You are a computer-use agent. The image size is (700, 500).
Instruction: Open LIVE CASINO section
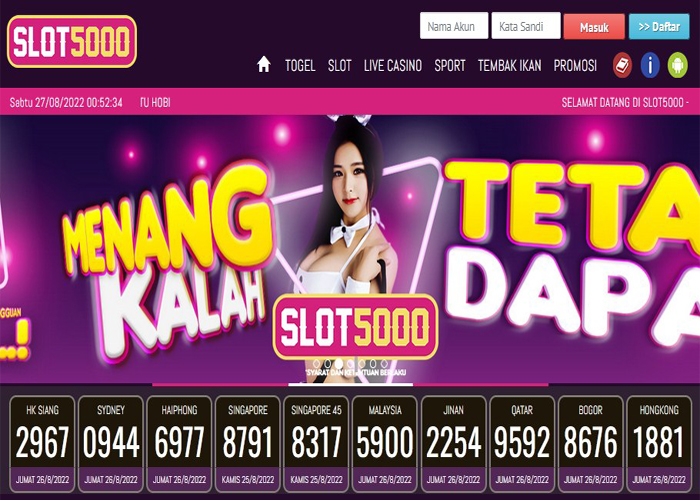pos(392,66)
